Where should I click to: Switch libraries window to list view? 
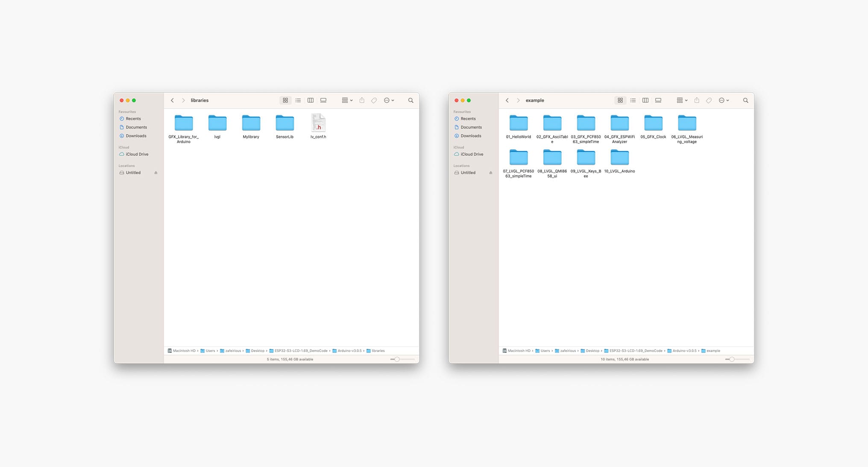[298, 100]
